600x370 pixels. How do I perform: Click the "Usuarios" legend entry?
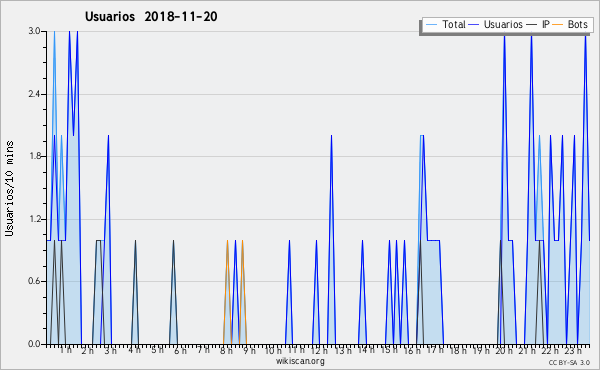coord(503,24)
